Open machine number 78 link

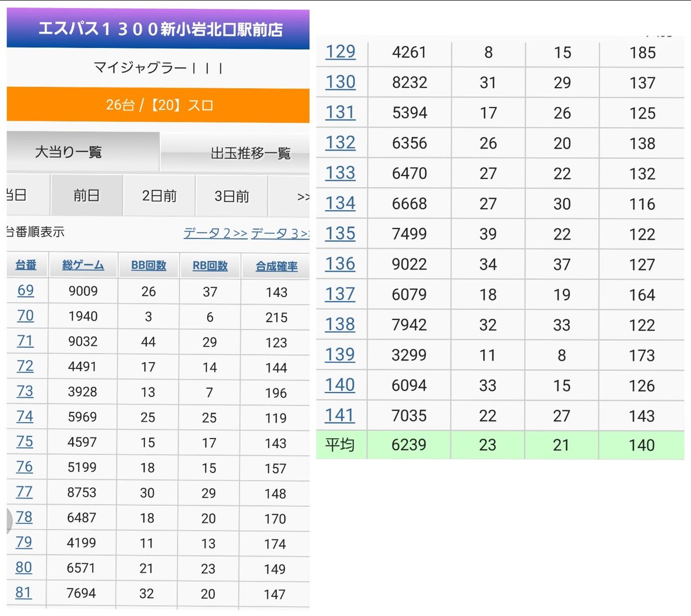pos(24,517)
